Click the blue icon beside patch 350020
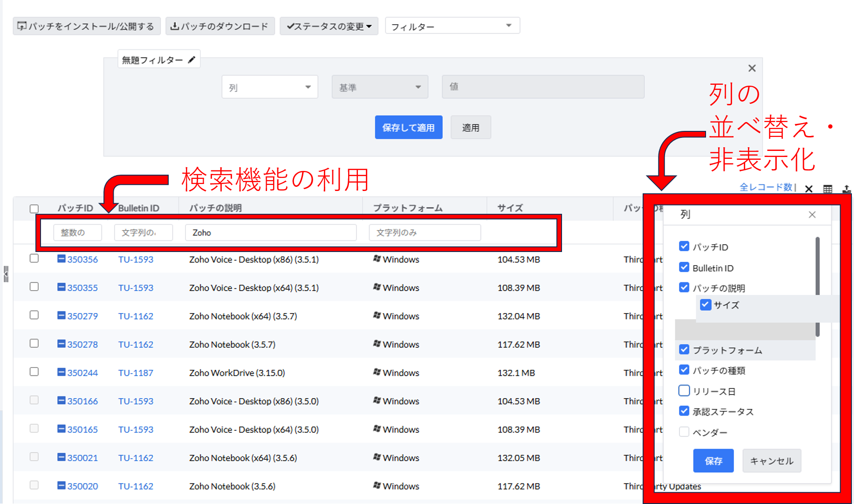 pyautogui.click(x=61, y=486)
